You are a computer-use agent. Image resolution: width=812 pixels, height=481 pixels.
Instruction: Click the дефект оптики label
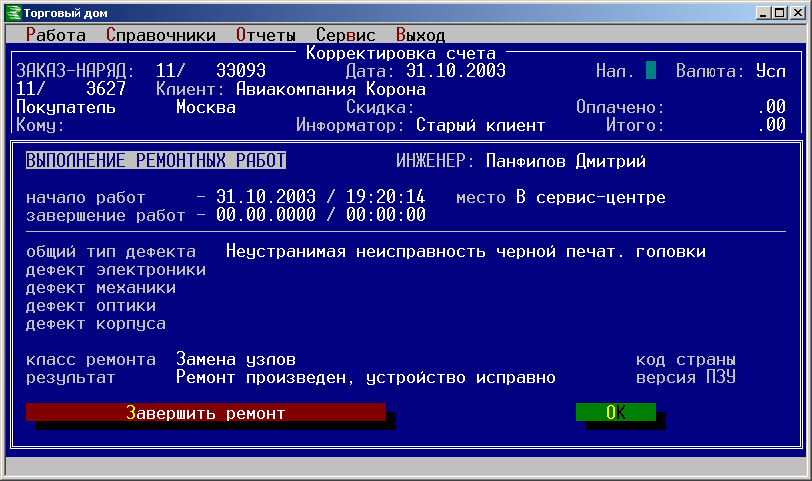point(91,306)
